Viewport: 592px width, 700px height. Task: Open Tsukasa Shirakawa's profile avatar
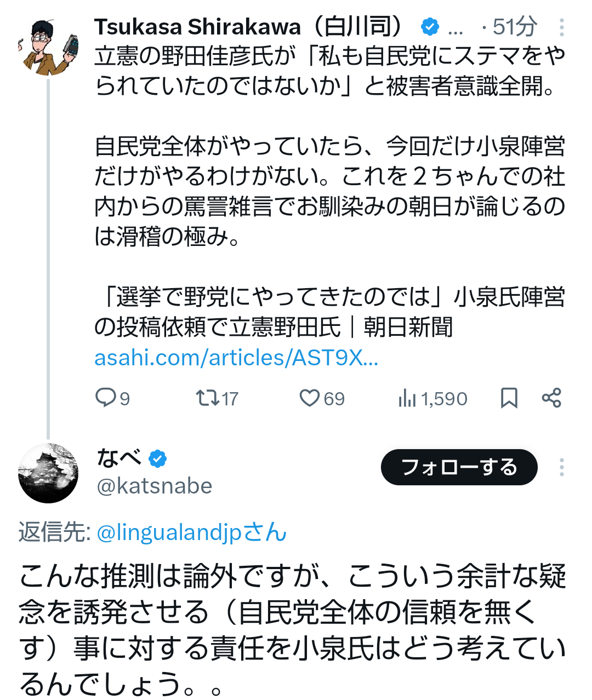coord(48,47)
